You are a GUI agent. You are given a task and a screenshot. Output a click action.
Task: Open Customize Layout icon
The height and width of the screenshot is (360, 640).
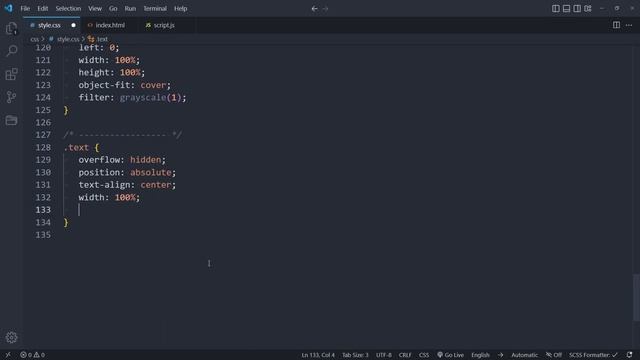[588, 9]
